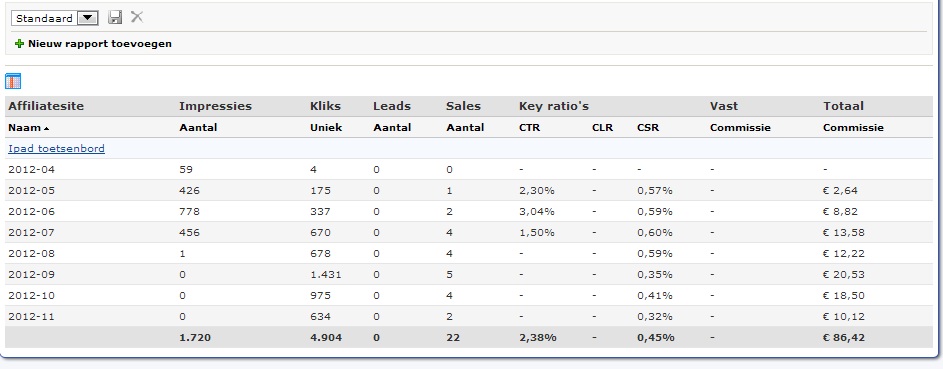
Task: Click total impressions 1.720
Action: (195, 338)
